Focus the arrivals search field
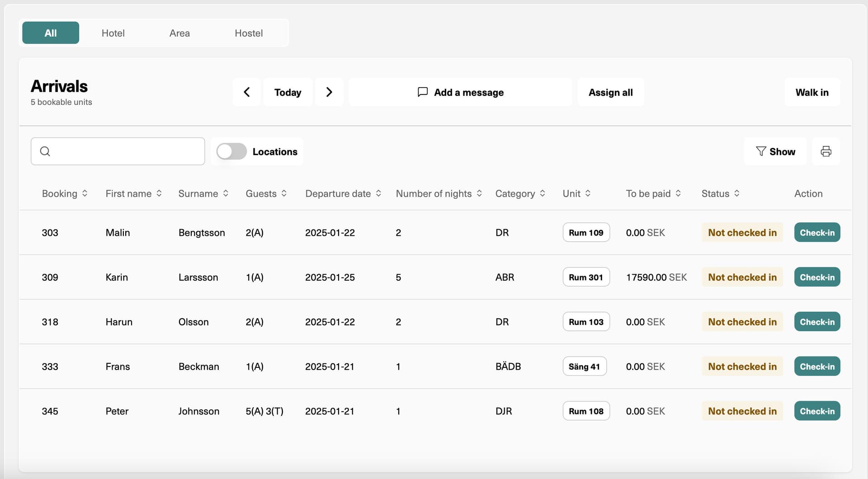This screenshot has width=868, height=479. 118,151
